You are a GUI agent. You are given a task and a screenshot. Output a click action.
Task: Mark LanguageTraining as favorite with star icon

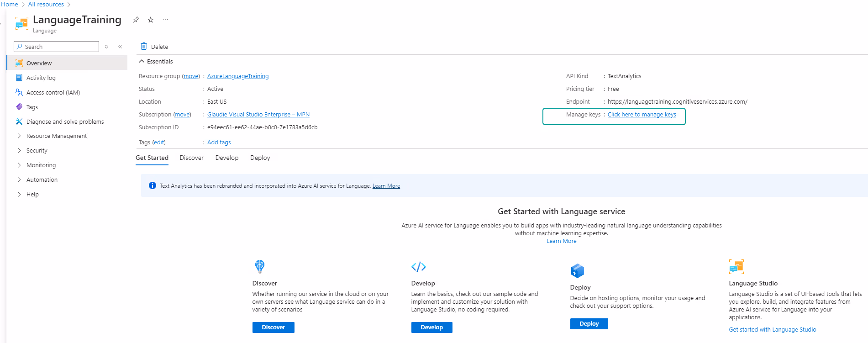tap(151, 20)
